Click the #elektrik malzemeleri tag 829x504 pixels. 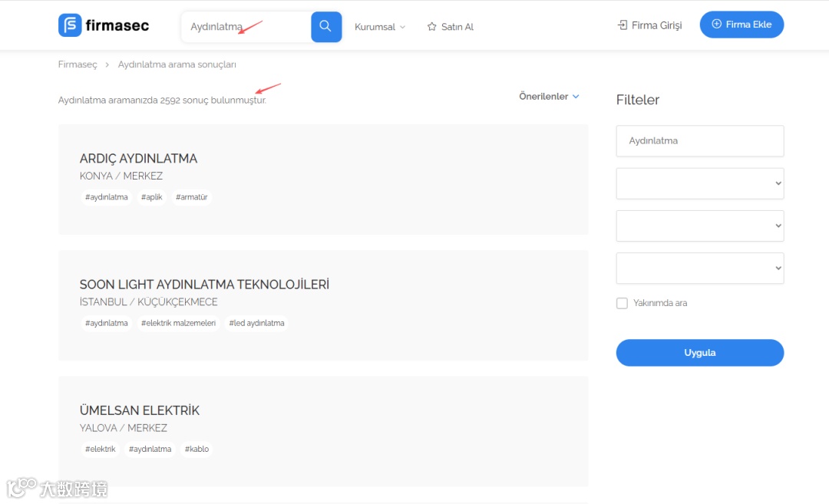(178, 323)
